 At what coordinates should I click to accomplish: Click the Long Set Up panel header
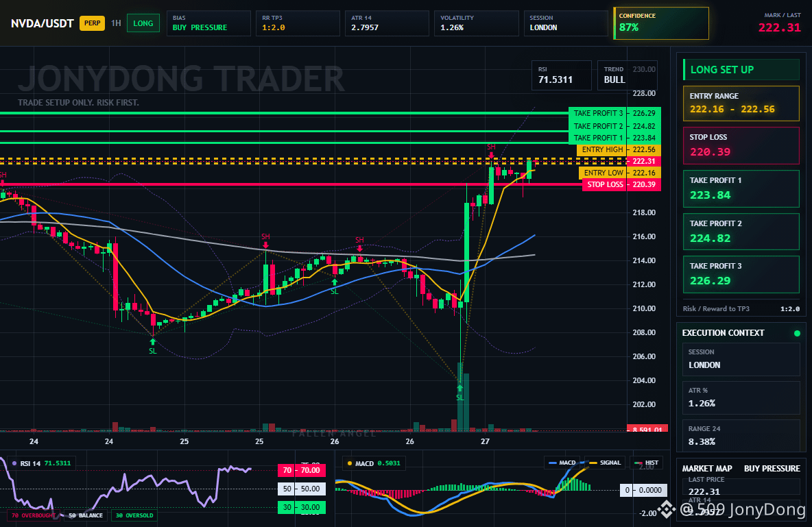tap(741, 69)
